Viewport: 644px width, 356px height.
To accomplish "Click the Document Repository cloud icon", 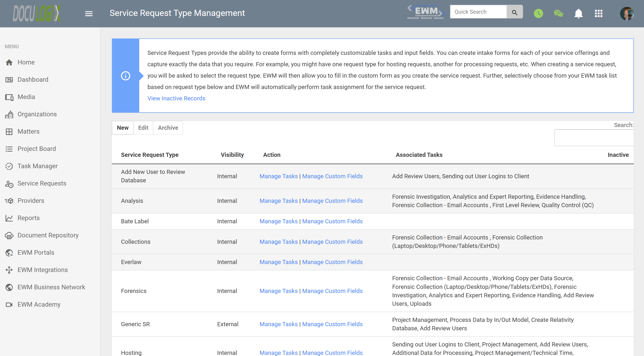I will 9,235.
